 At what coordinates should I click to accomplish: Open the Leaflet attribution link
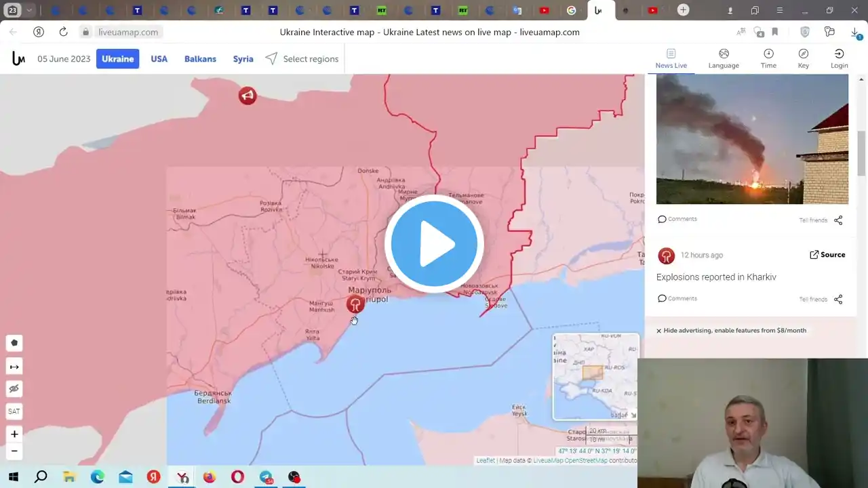[x=486, y=461]
